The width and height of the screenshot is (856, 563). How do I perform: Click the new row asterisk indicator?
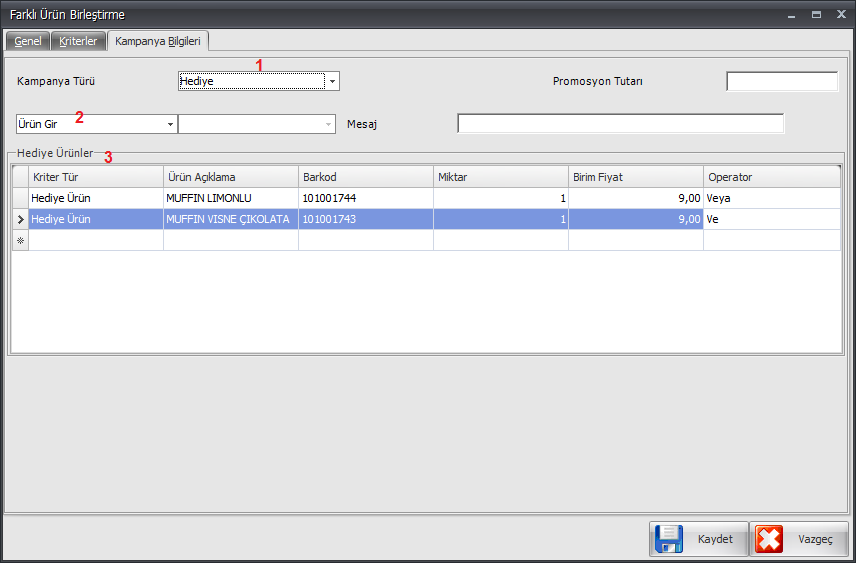[20, 240]
